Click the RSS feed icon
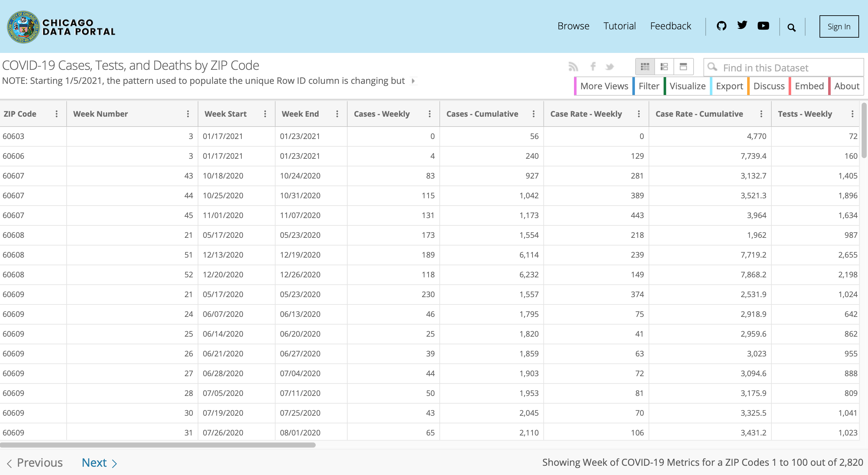Image resolution: width=868 pixels, height=475 pixels. click(x=573, y=67)
